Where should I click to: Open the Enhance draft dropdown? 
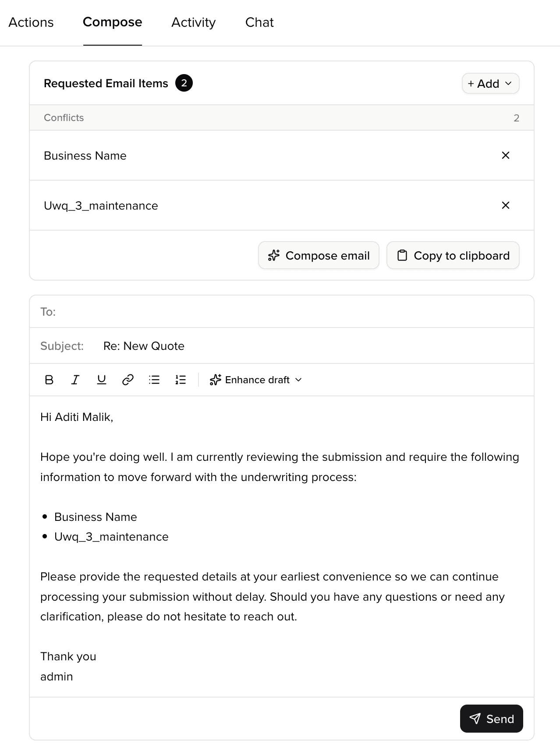pos(256,380)
